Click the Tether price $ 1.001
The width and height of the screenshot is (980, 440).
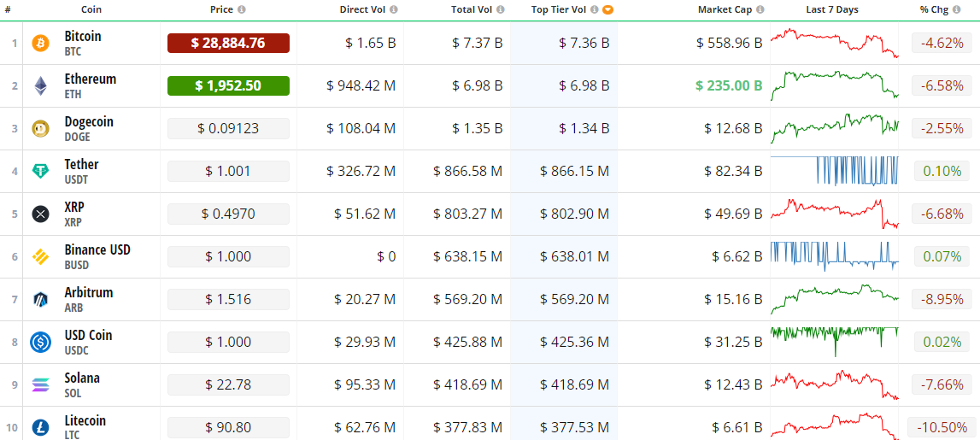coord(228,171)
